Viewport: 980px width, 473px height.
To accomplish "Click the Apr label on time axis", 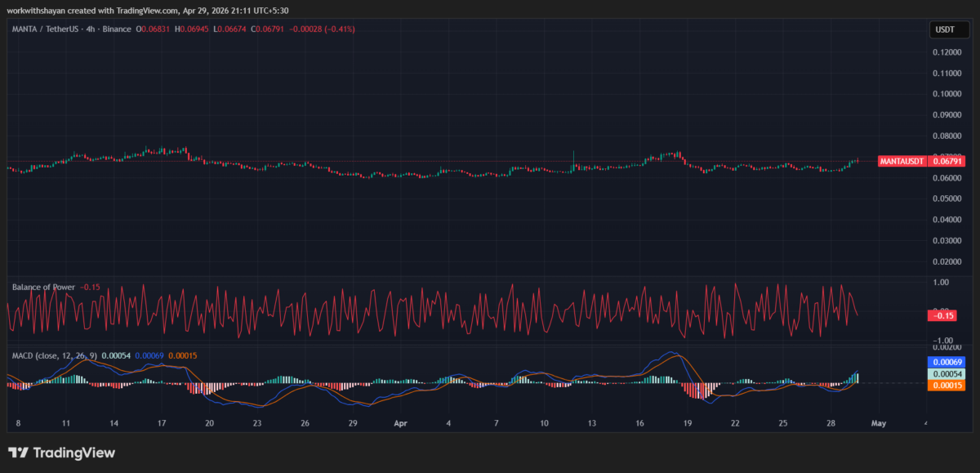I will (400, 424).
